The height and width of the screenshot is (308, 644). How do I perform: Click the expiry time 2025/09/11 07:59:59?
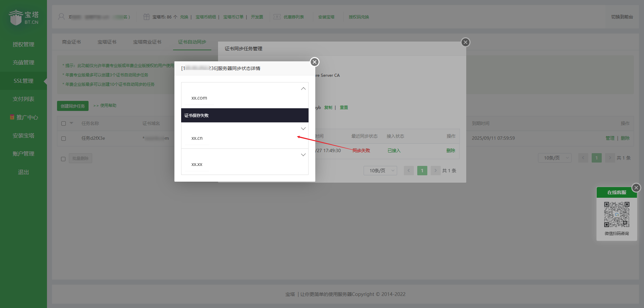pos(493,138)
